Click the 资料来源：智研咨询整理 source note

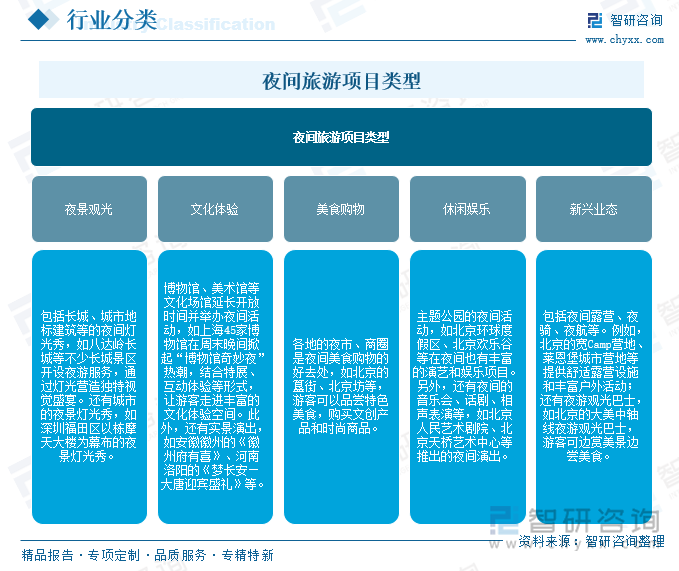[592, 541]
